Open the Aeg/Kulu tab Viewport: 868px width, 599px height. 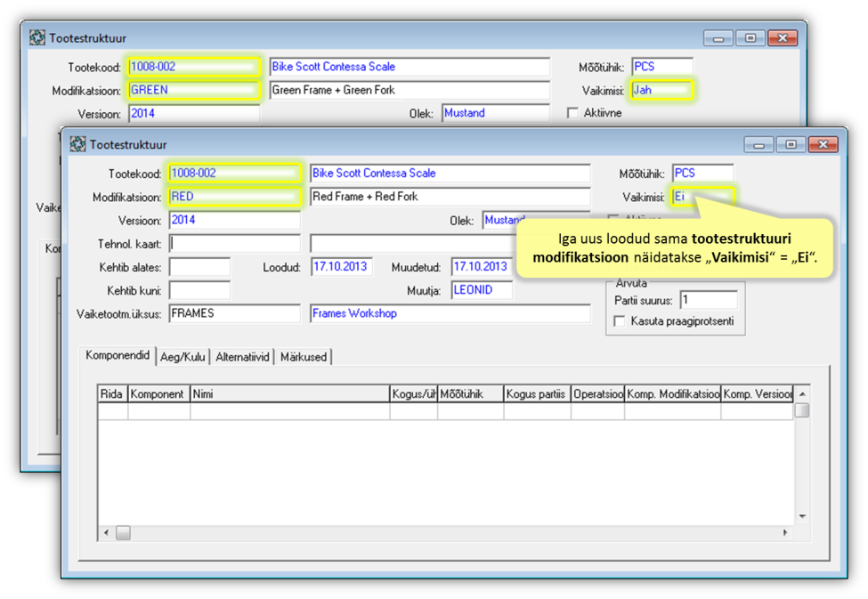tap(183, 357)
